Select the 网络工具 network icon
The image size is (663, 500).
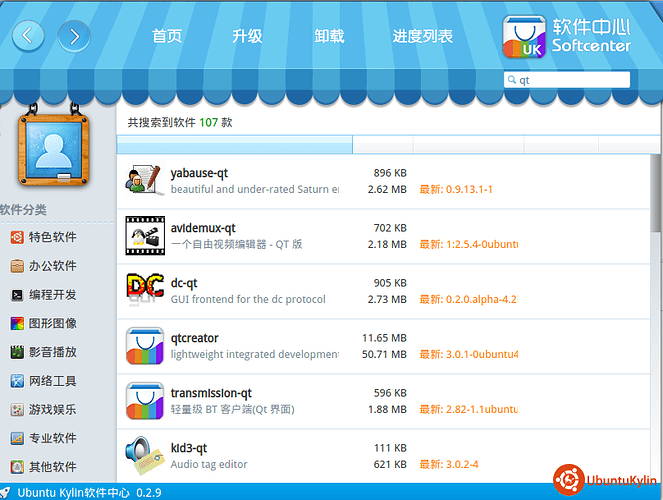(17, 381)
